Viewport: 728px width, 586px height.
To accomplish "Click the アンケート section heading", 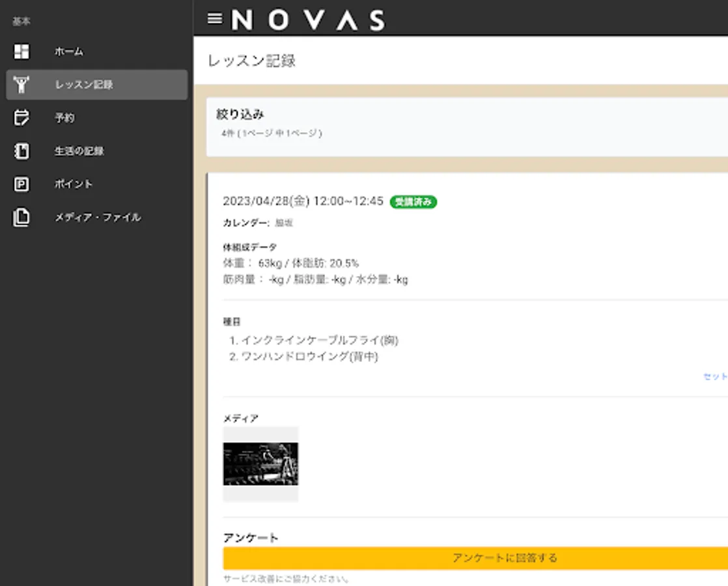I will (x=251, y=538).
